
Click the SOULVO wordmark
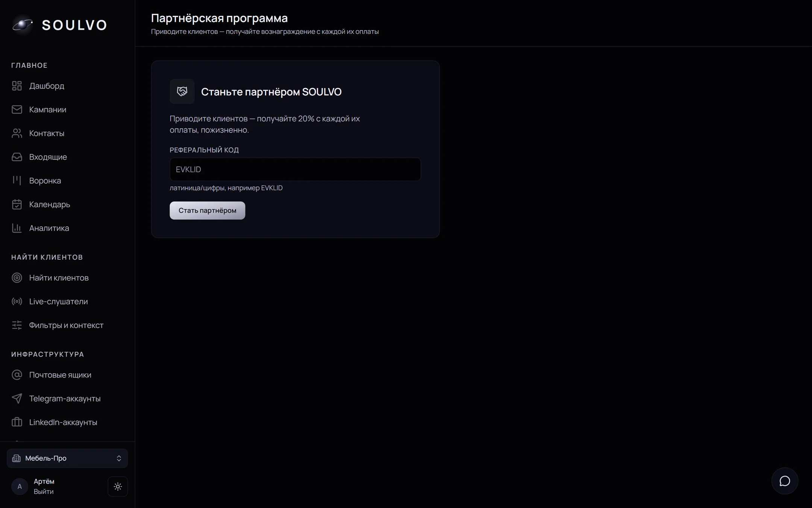[74, 25]
